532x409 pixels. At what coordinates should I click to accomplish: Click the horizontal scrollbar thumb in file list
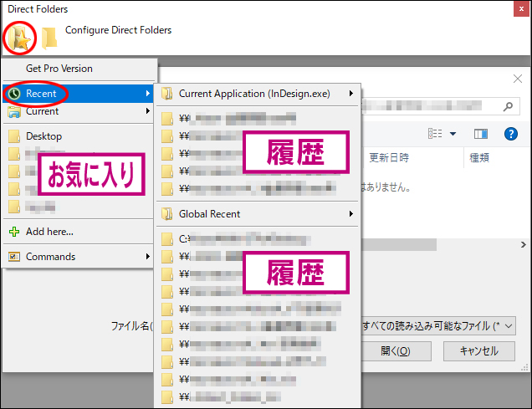coord(399,244)
